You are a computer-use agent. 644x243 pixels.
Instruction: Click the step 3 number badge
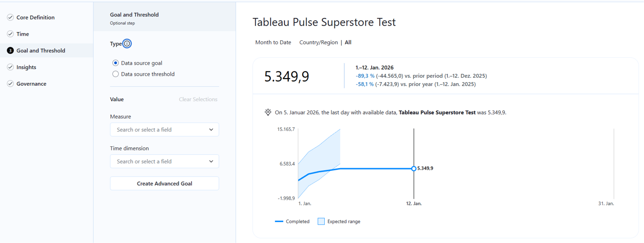(10, 51)
